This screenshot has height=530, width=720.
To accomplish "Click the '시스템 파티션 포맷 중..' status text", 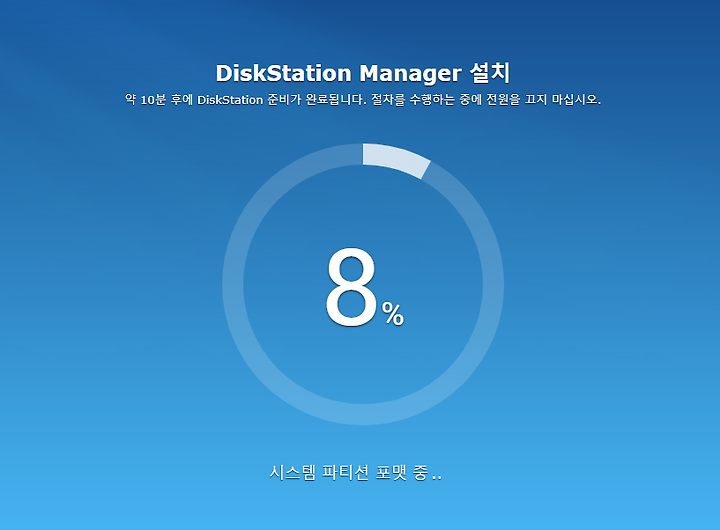I will click(356, 472).
